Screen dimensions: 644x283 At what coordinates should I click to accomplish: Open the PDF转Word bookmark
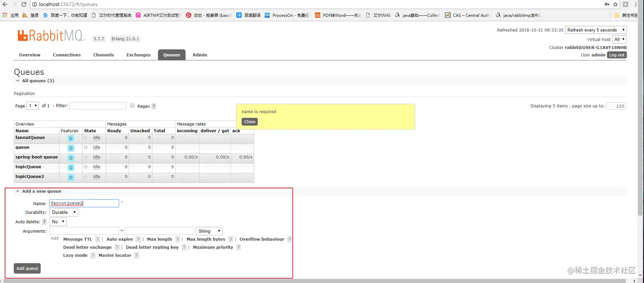tap(338, 15)
